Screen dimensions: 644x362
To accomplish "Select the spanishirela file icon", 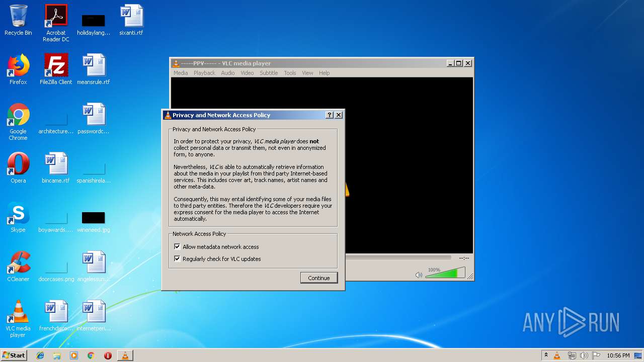I will pos(94,172).
